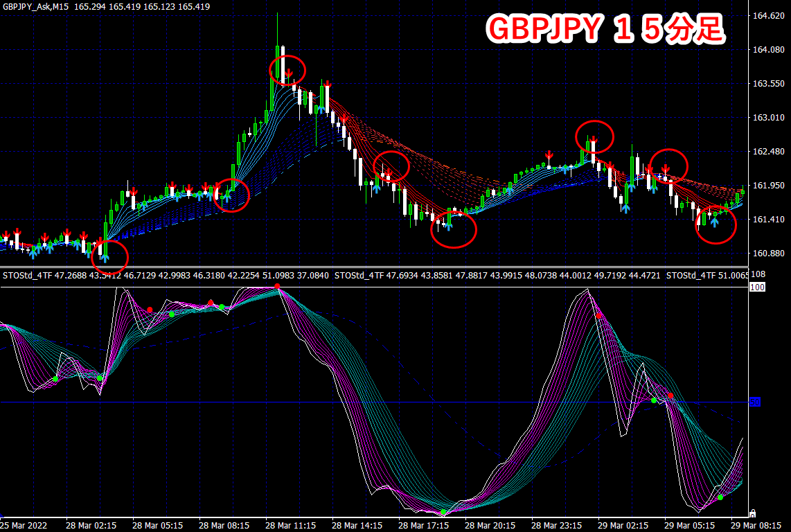Click the STOStd_4TF 51.0065 indicator label
This screenshot has height=532, width=791.
707,276
